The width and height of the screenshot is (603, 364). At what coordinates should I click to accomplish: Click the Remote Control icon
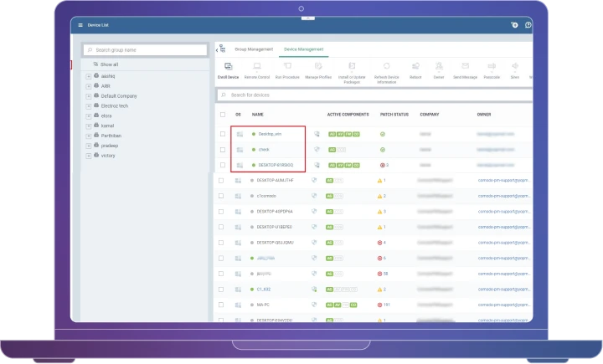click(256, 66)
